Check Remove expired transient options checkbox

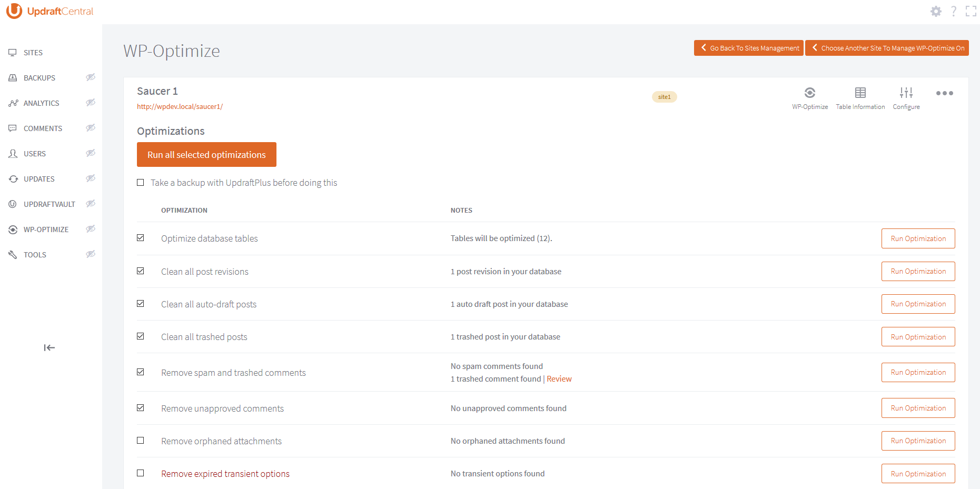pos(141,473)
